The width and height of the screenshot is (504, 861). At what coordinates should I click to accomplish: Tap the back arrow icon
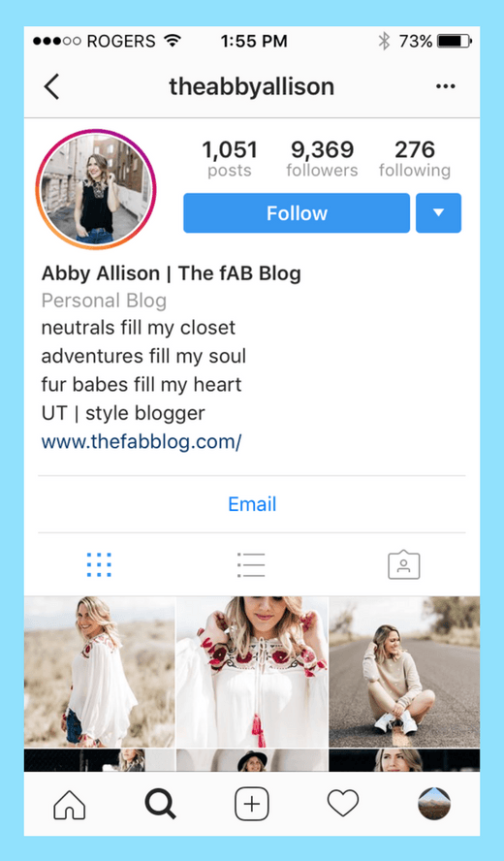(x=51, y=86)
